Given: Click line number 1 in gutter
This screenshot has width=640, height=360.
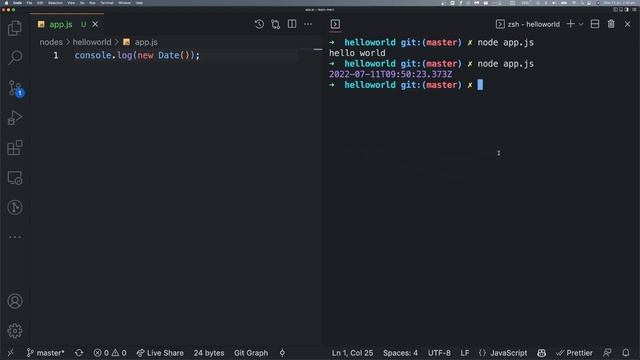Looking at the screenshot, I should click(x=56, y=55).
